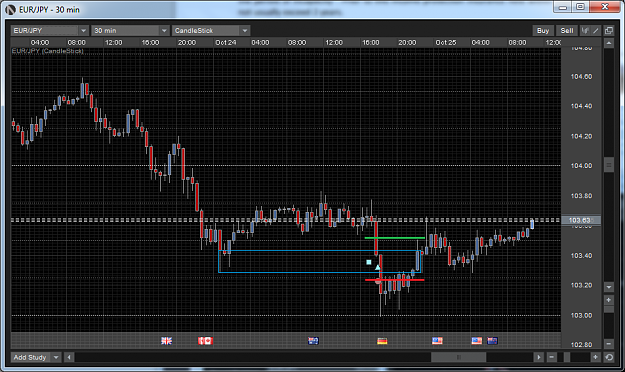Viewport: 625px width, 372px height.
Task: Click the 104.60 price axis label
Action: point(581,77)
